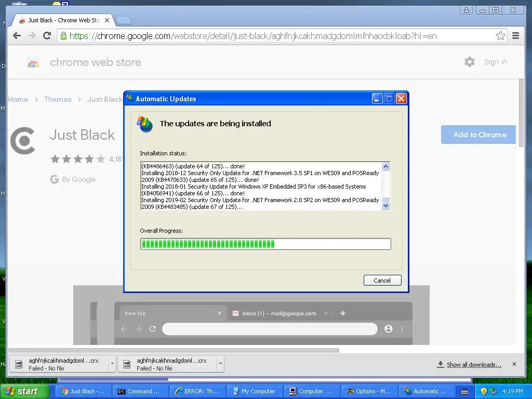
Task: Cancel the Automatic Updates installation
Action: [x=382, y=281]
